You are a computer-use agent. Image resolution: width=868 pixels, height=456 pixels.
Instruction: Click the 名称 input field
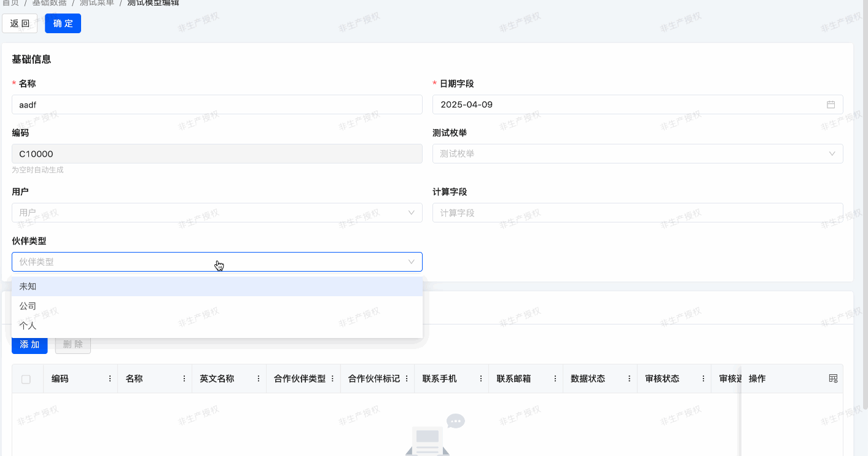217,104
